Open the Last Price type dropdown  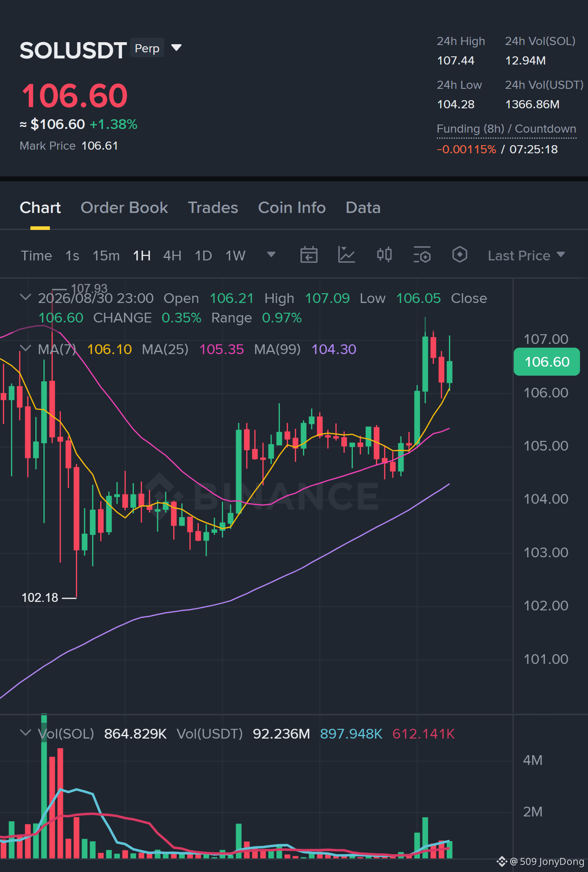click(526, 256)
